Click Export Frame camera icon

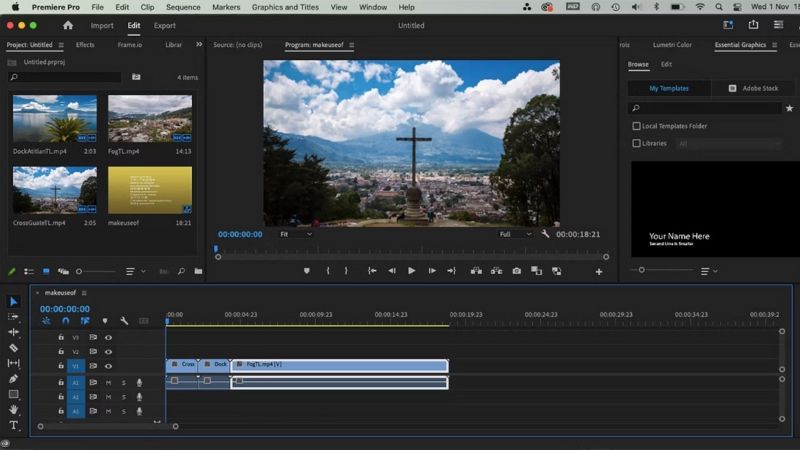(517, 271)
